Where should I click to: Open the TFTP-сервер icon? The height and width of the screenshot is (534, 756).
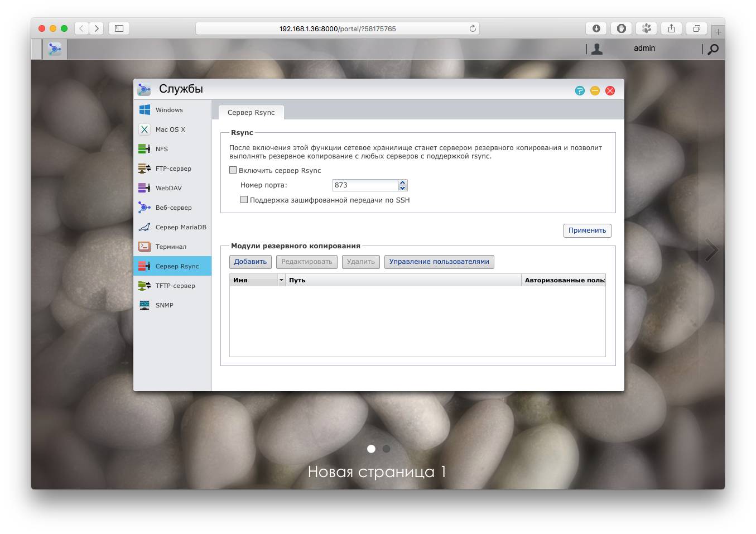(x=145, y=286)
